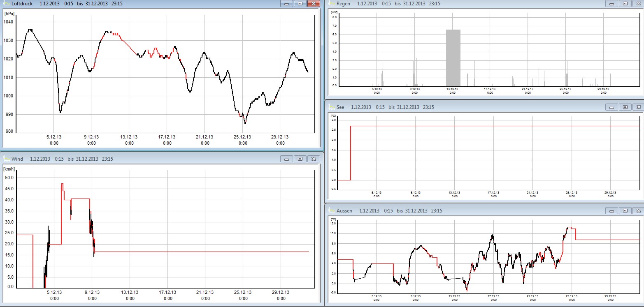
Task: Click the Wind window title icon
Action: pyautogui.click(x=7, y=159)
